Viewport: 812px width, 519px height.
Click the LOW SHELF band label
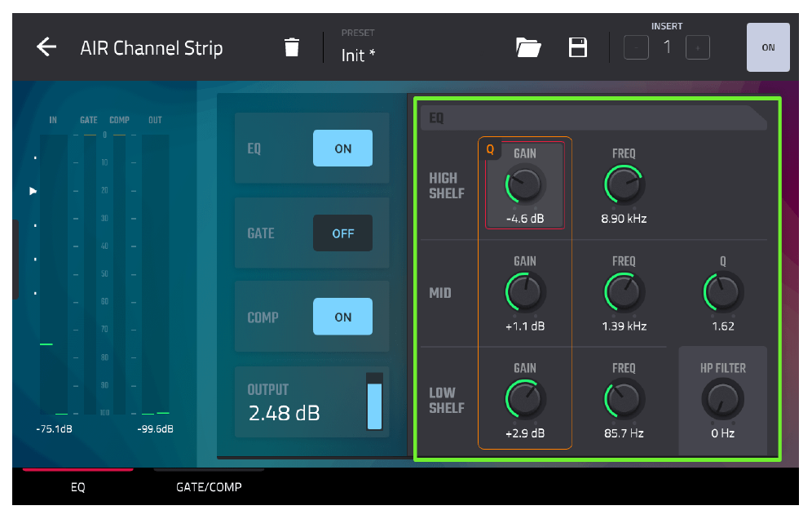447,401
